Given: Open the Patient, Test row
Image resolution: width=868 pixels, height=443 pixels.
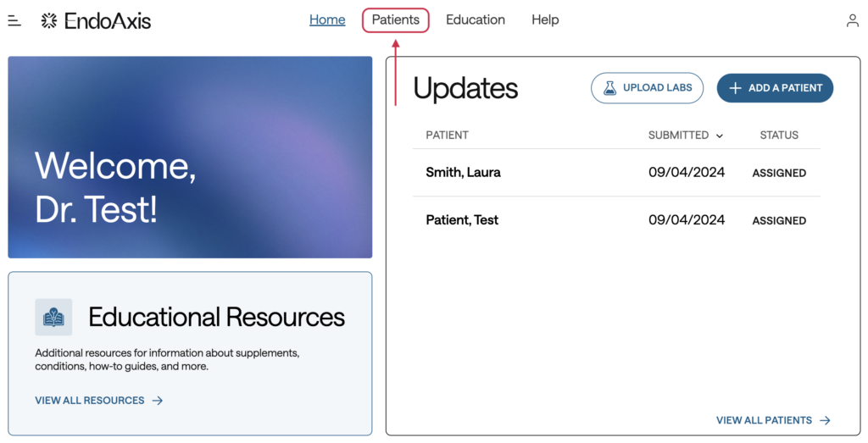Looking at the screenshot, I should (x=462, y=219).
